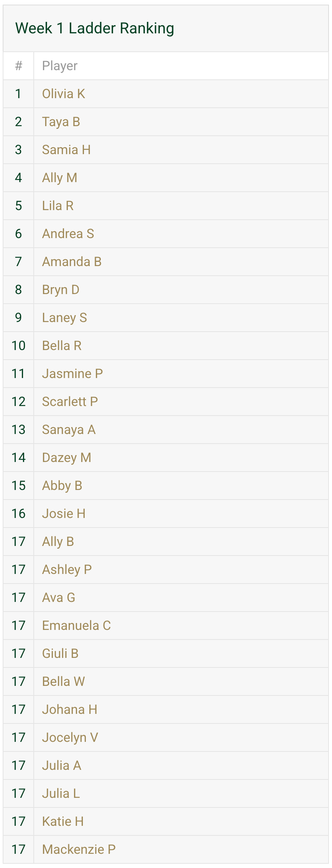Click the Jasmine P link

click(x=72, y=374)
